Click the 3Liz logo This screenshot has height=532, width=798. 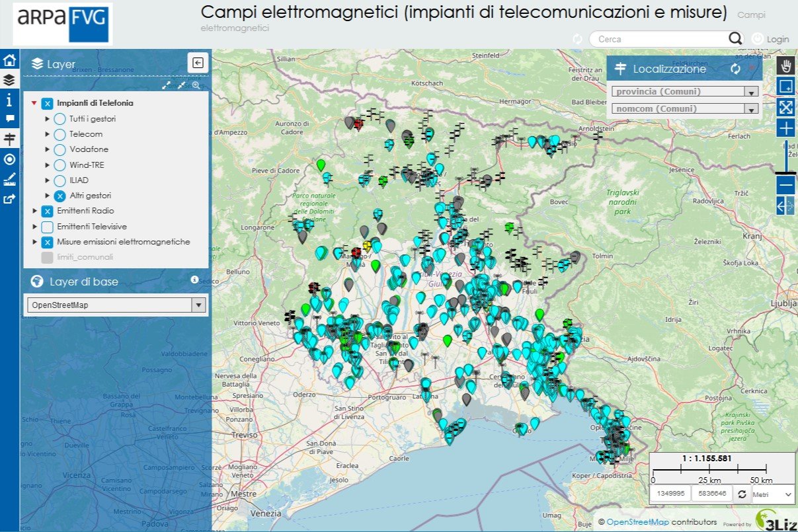[775, 520]
